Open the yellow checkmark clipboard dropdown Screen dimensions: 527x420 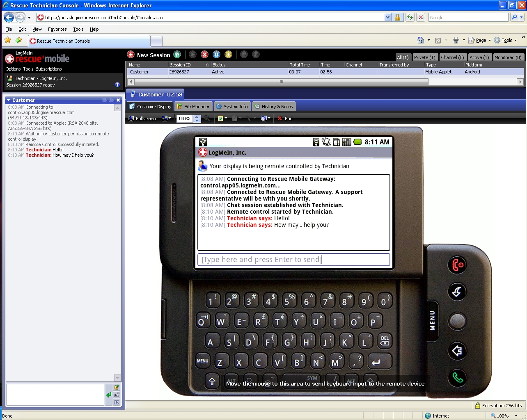[222, 119]
